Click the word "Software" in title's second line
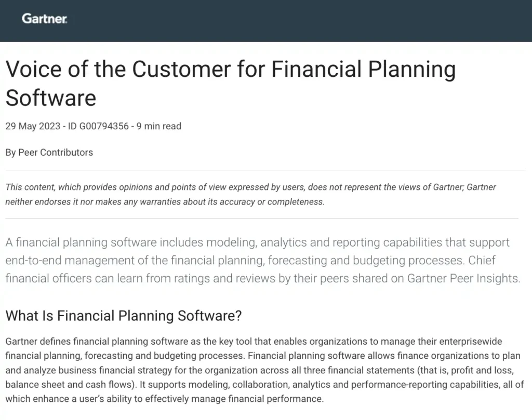This screenshot has height=420, width=532. click(x=50, y=98)
